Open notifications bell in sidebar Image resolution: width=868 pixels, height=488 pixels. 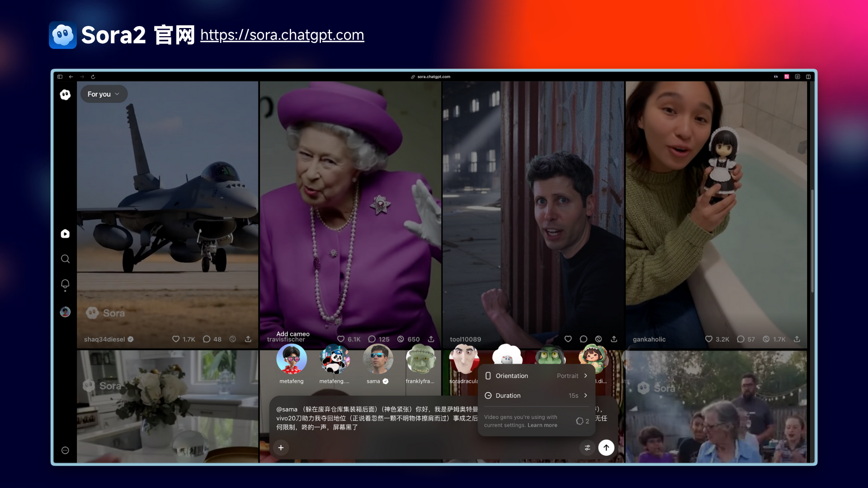[x=65, y=284]
